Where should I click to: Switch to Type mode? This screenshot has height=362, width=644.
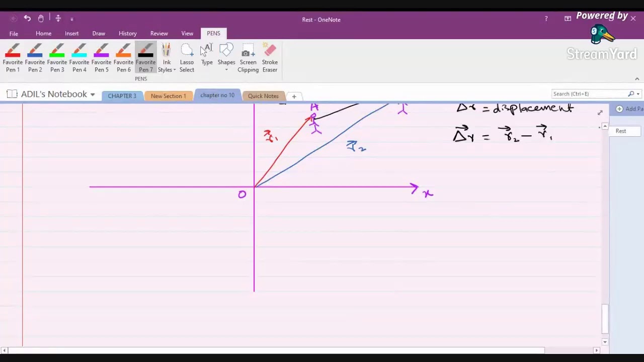(x=207, y=55)
